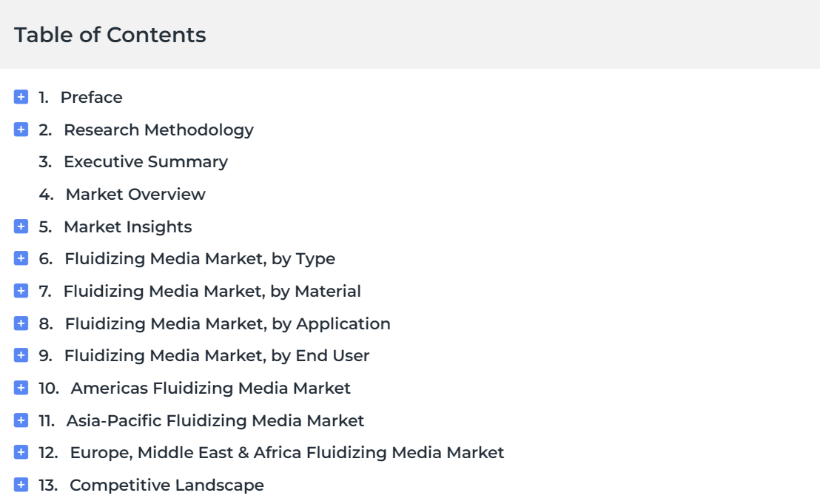Expand Americas Fluidizing Media Market plus icon

tap(21, 388)
